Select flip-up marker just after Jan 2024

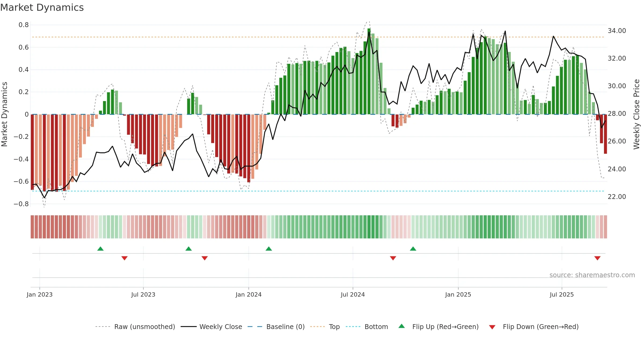(x=269, y=249)
